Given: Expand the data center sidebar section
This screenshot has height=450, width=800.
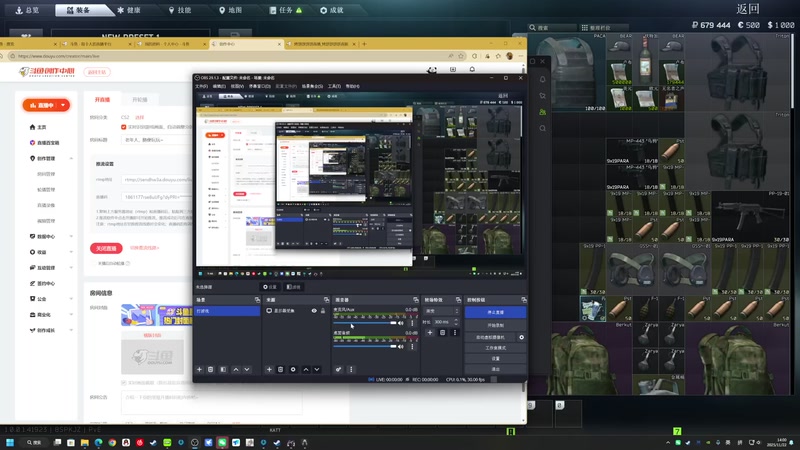Looking at the screenshot, I should tap(71, 236).
